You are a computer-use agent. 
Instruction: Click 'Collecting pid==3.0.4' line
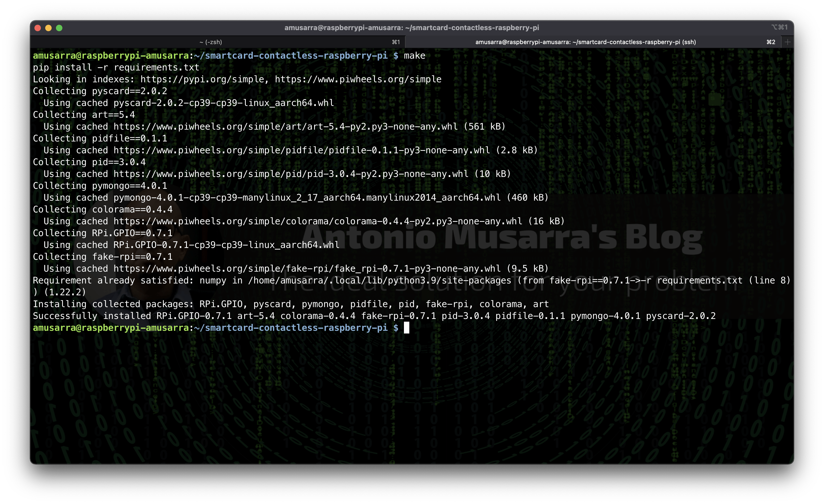click(89, 162)
